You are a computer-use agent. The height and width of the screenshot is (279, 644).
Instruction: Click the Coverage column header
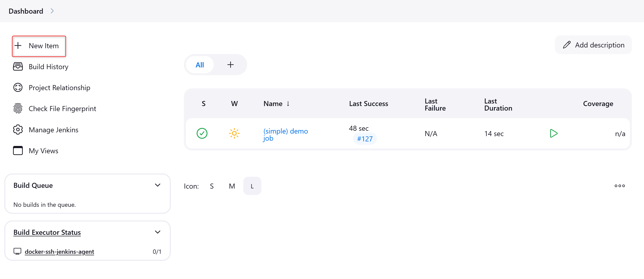point(598,104)
